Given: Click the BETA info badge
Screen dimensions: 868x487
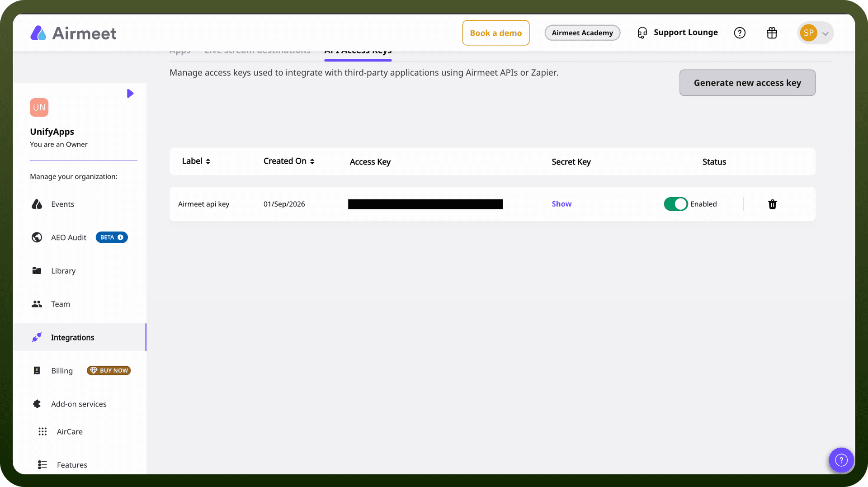Looking at the screenshot, I should (112, 237).
